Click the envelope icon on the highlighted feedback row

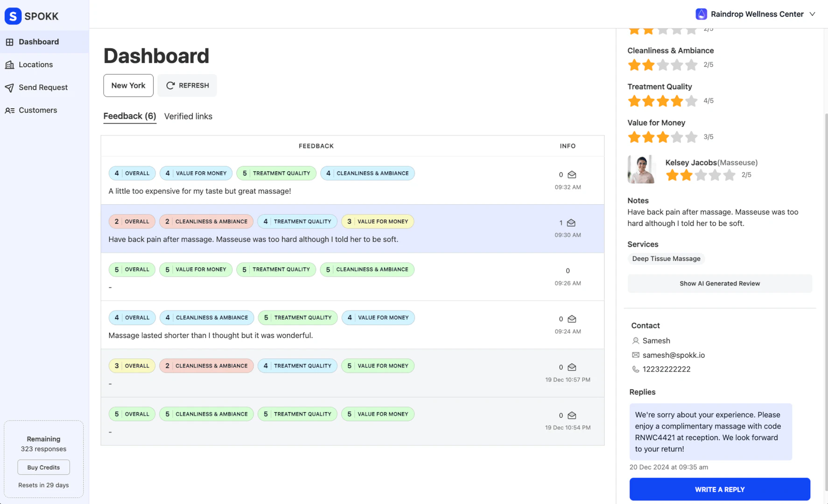[x=571, y=223]
